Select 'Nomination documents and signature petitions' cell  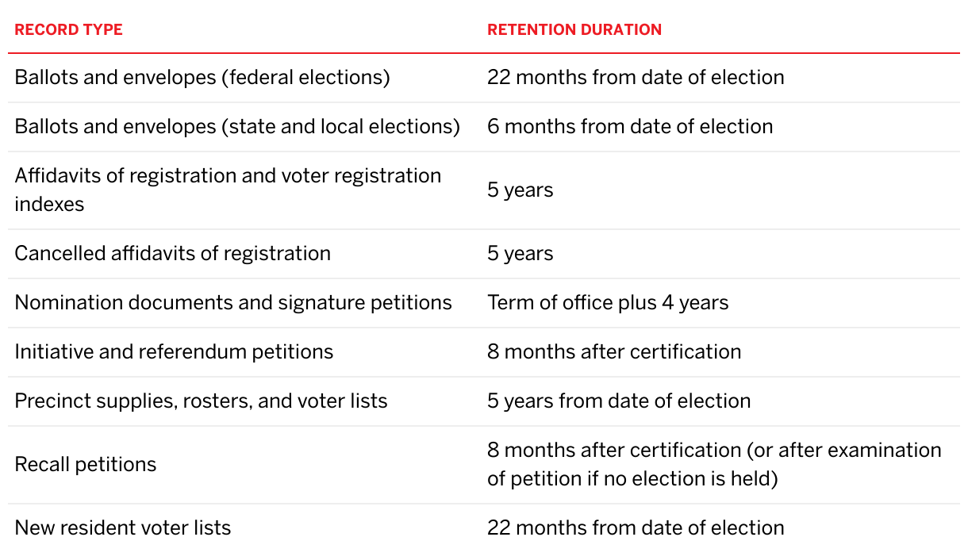coord(233,303)
